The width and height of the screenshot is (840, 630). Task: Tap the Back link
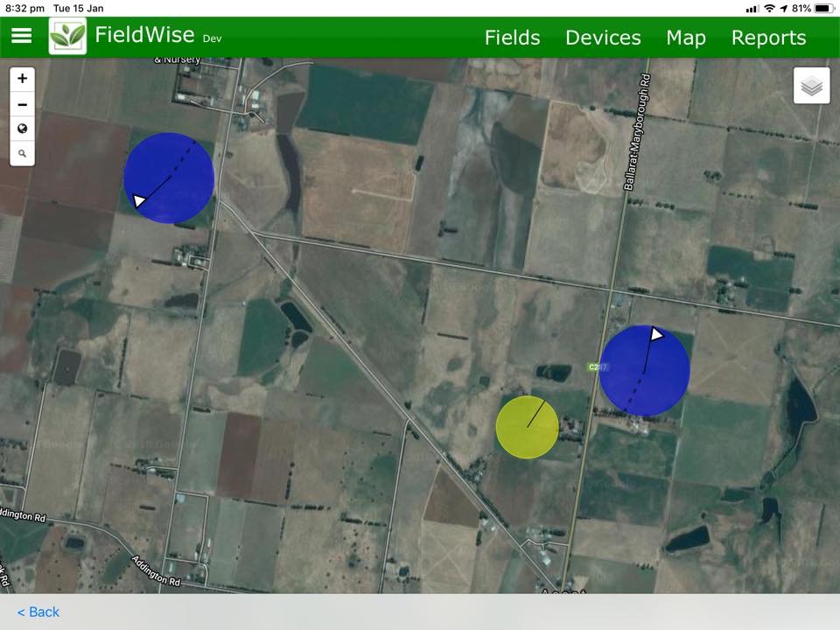click(x=38, y=612)
